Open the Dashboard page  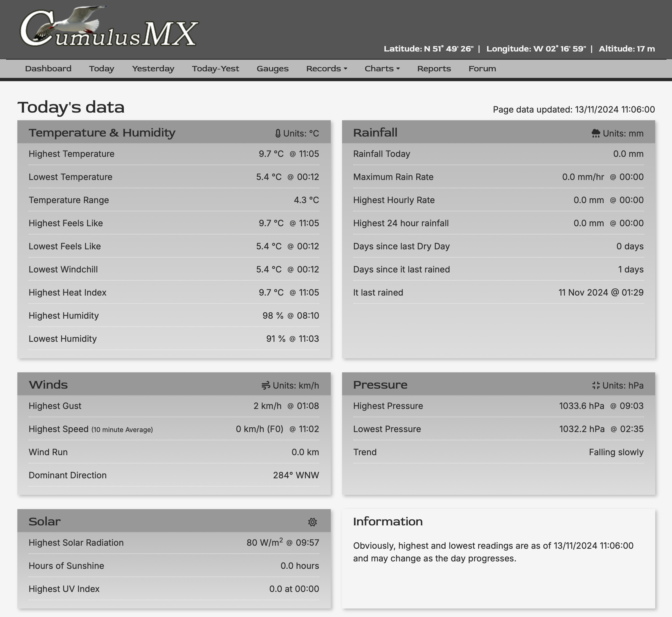(x=48, y=69)
